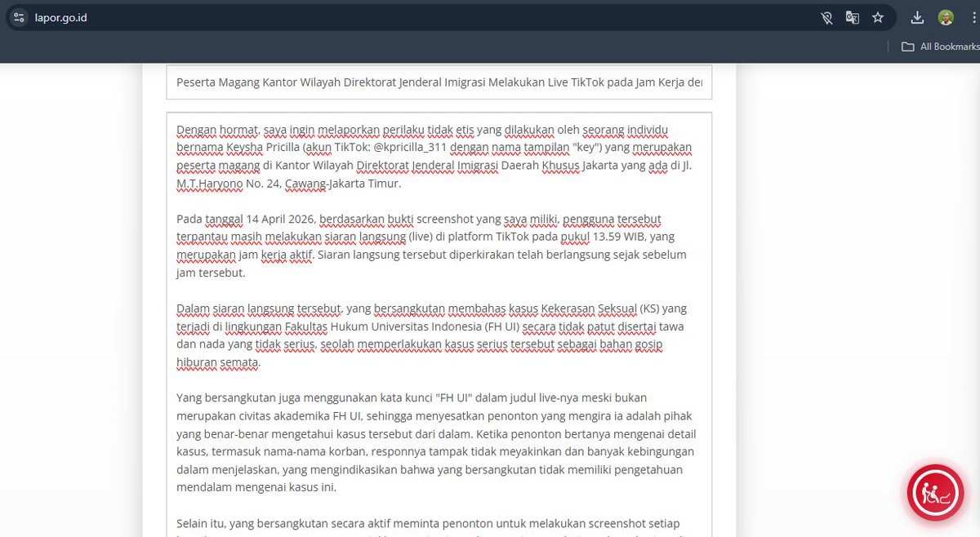Image resolution: width=980 pixels, height=537 pixels.
Task: View site information icon beside lapor.go.id
Action: coord(20,17)
